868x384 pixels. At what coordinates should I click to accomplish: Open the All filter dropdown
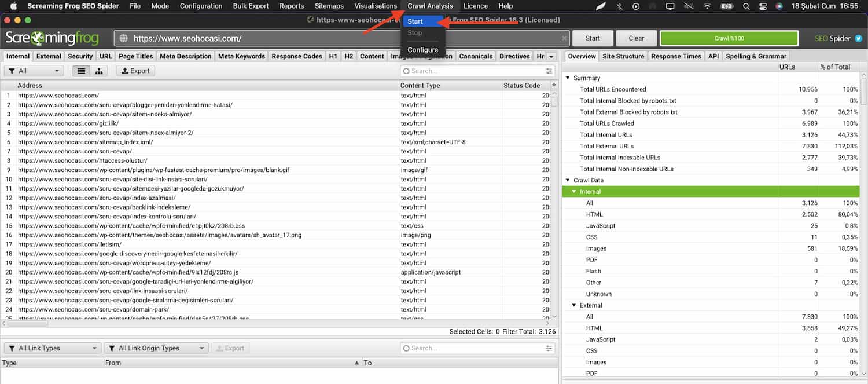coord(34,71)
